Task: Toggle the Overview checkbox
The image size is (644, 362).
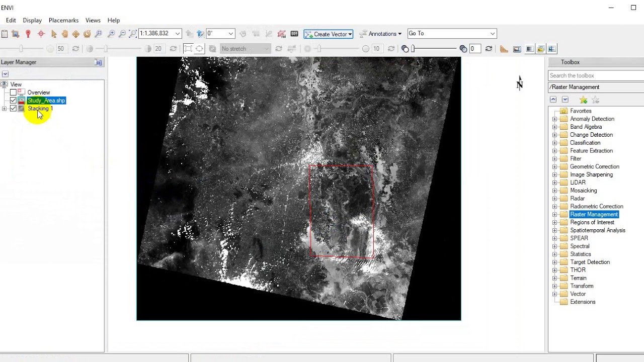Action: [x=13, y=93]
